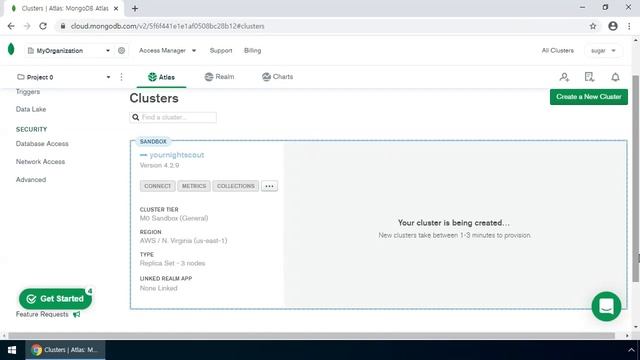Open project options vertical dots menu
Image resolution: width=640 pixels, height=360 pixels.
[x=121, y=77]
